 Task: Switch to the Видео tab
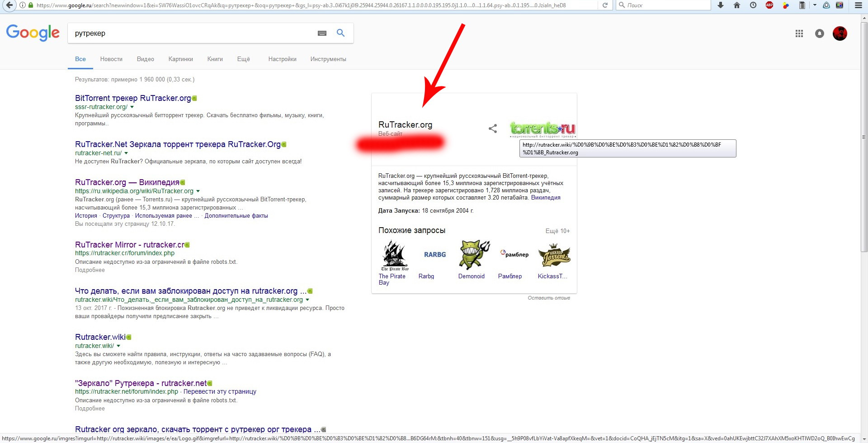pos(146,59)
